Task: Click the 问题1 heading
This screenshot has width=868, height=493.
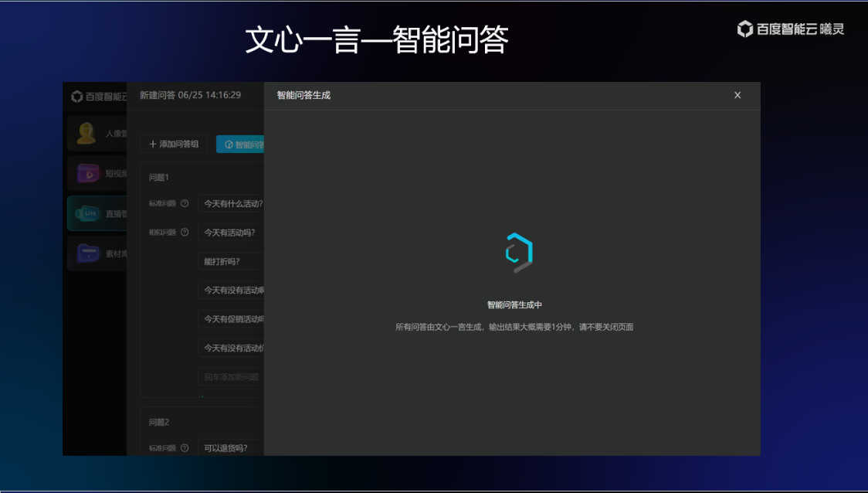Action: click(159, 177)
